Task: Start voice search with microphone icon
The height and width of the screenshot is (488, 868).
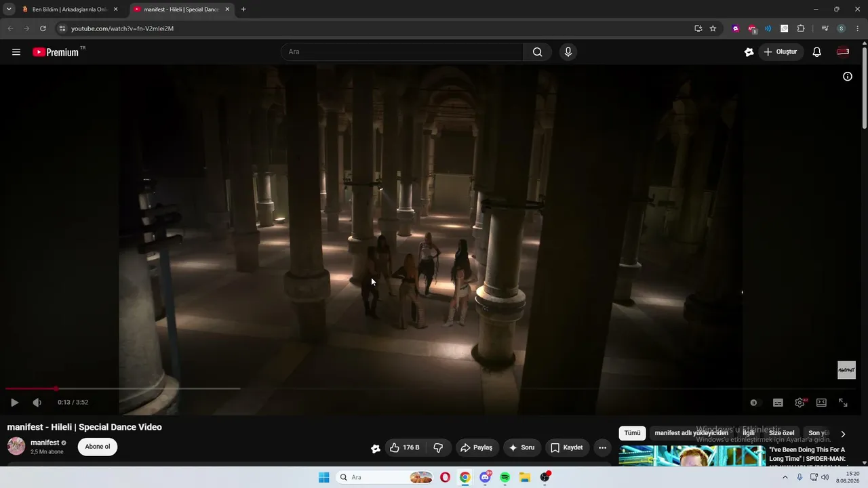Action: 568,52
